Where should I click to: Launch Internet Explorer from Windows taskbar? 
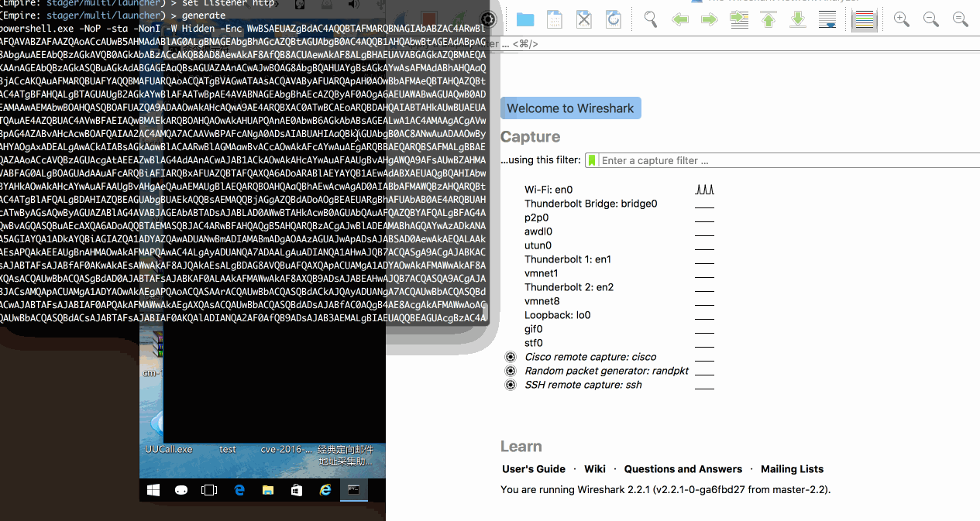[x=325, y=490]
